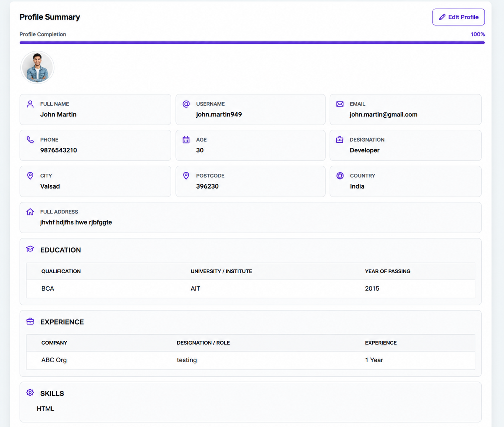Click the AIT university cell
The width and height of the screenshot is (504, 427).
coord(195,289)
